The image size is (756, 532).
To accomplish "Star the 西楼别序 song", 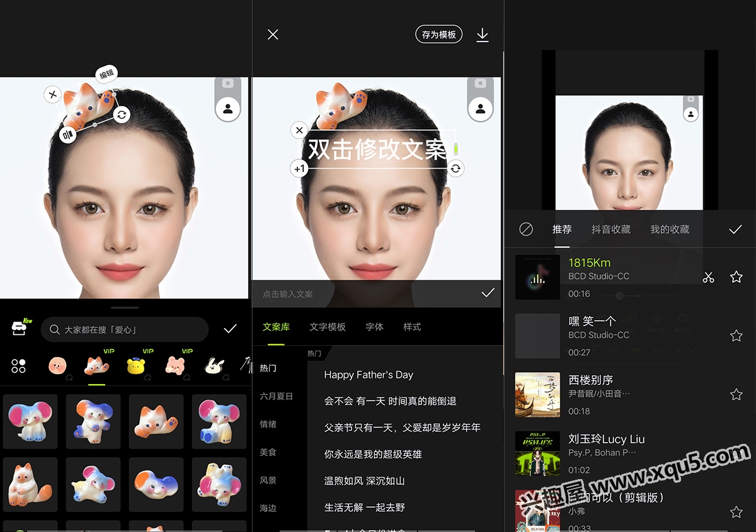I will [x=736, y=395].
